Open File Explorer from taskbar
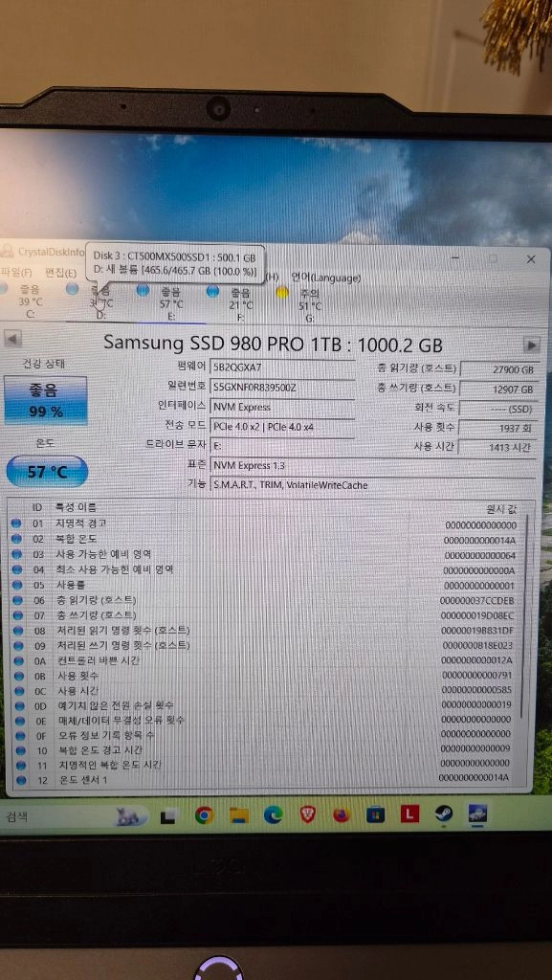This screenshot has height=980, width=552. pyautogui.click(x=238, y=815)
